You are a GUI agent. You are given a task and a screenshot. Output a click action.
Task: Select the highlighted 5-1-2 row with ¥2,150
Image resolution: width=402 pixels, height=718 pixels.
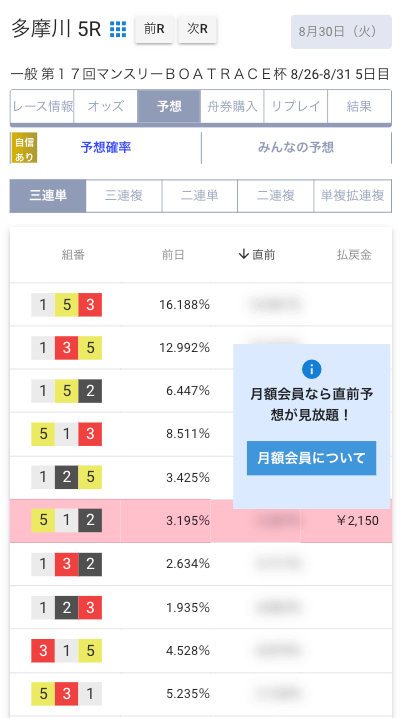(201, 521)
